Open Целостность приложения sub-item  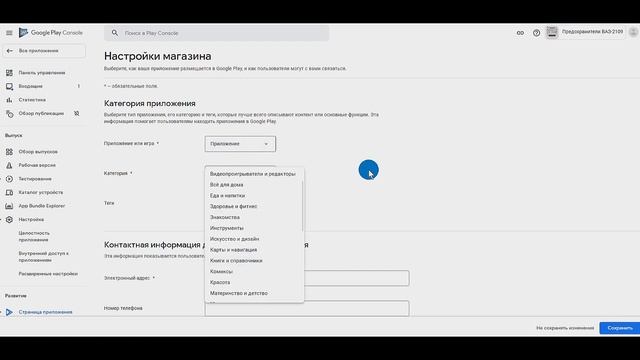click(34, 236)
